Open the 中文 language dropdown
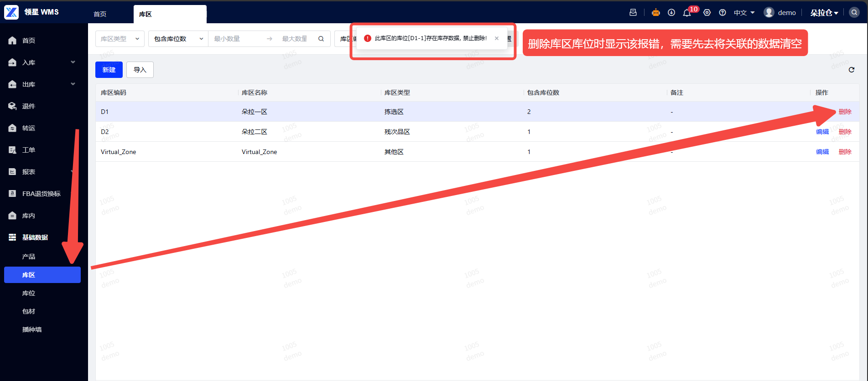 [x=744, y=13]
